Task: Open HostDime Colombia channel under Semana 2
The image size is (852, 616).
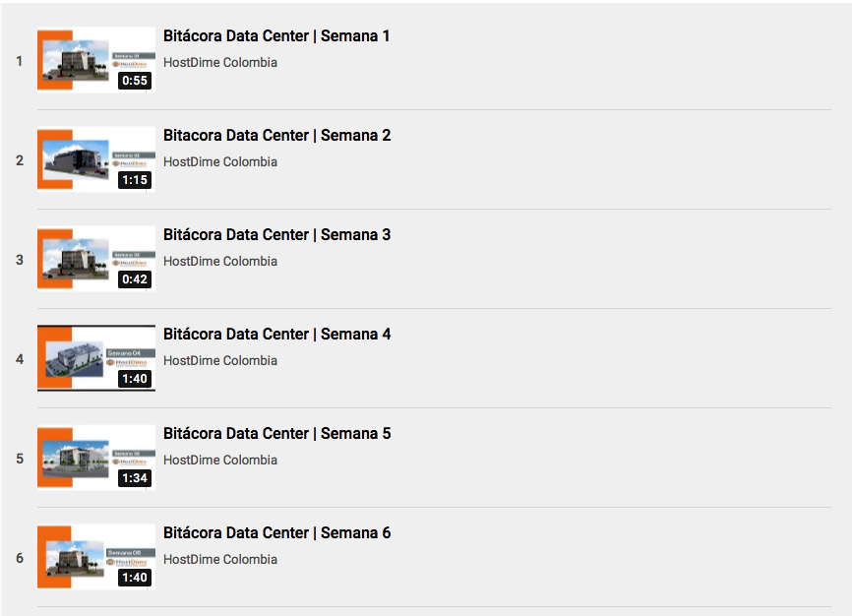Action: tap(220, 162)
